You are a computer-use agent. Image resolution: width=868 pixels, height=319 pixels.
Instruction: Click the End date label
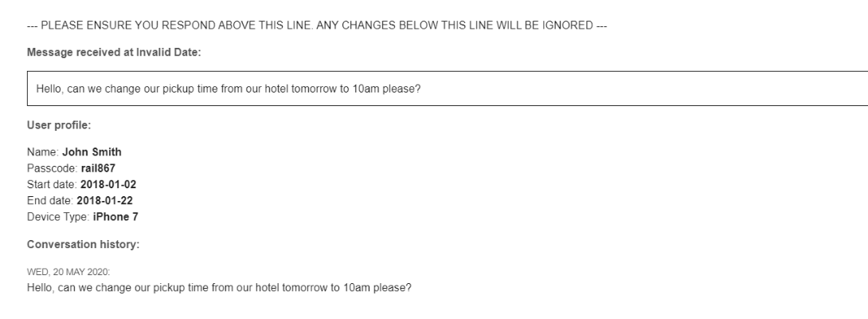(x=50, y=200)
